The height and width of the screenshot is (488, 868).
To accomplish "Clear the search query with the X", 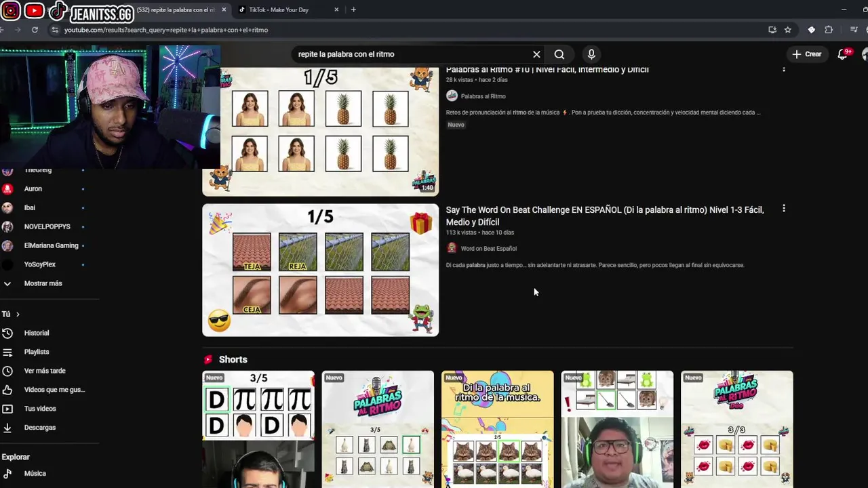I will click(x=536, y=54).
